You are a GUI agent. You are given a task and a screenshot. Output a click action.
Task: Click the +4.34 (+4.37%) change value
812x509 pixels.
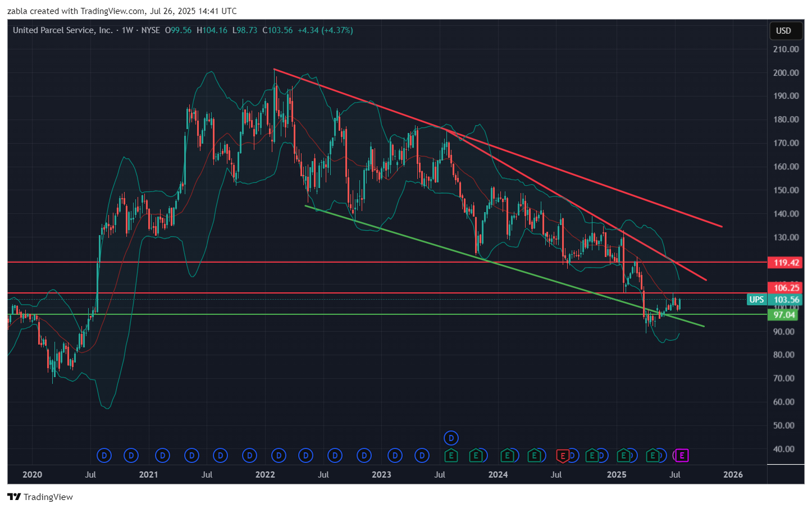click(325, 30)
